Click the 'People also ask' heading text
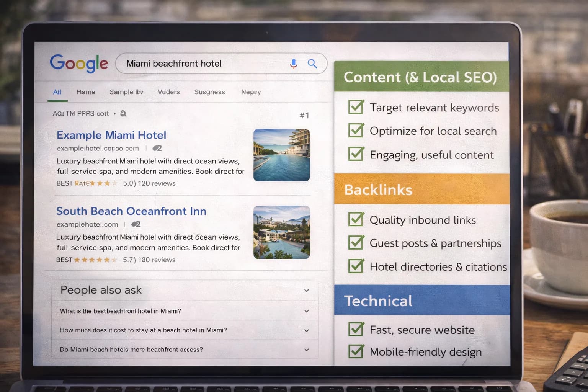This screenshot has height=392, width=588. [101, 290]
